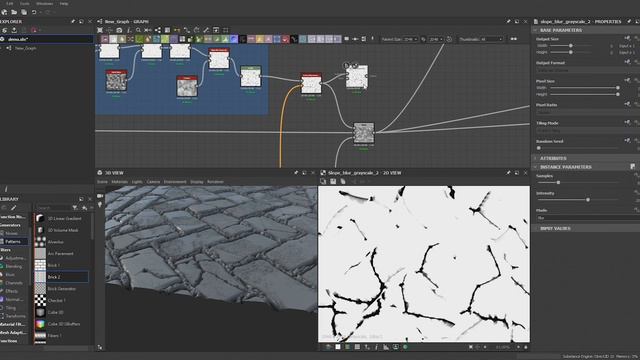
Task: Open the Mode dropdown in Instance Parameters
Action: point(587,218)
